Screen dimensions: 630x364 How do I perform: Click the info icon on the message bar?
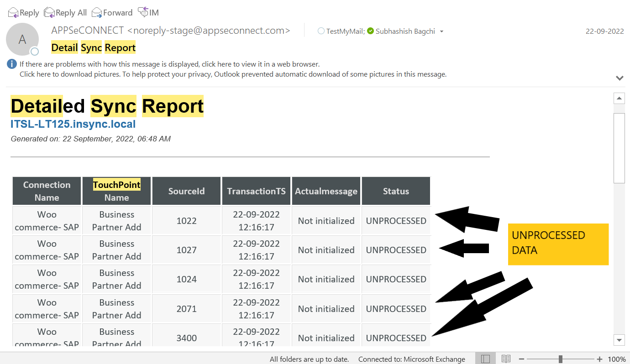11,64
